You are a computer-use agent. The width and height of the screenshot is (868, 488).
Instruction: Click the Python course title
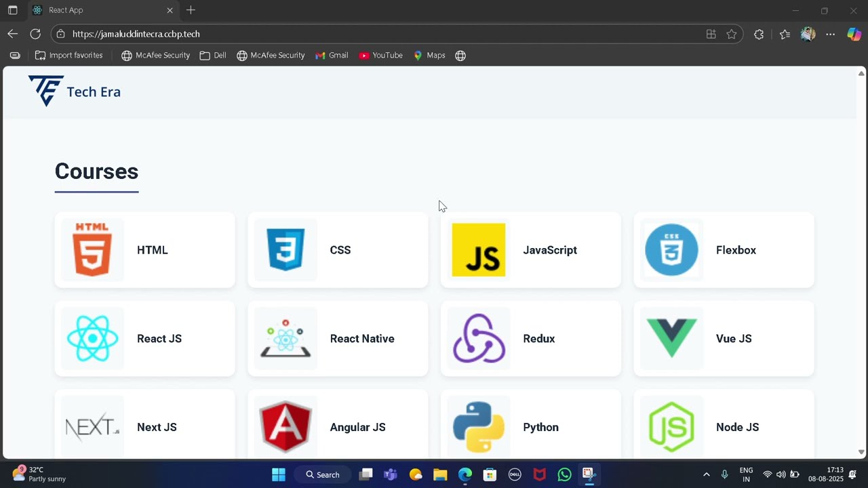(541, 428)
